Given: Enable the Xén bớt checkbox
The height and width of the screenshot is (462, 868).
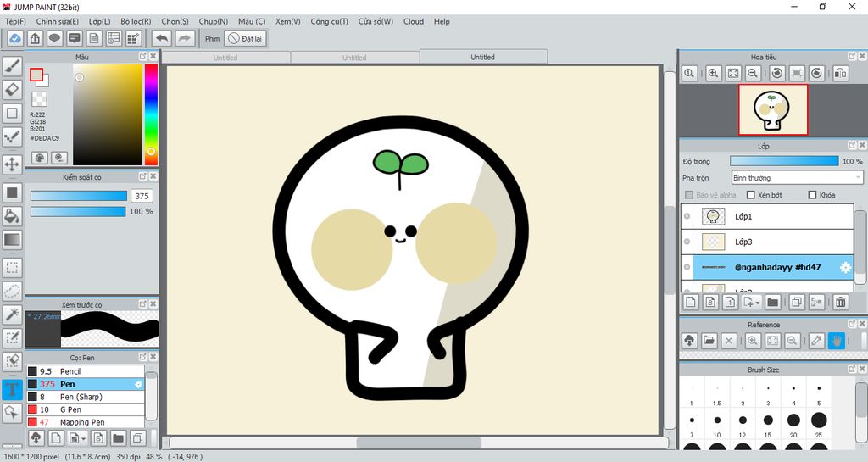Looking at the screenshot, I should [751, 195].
